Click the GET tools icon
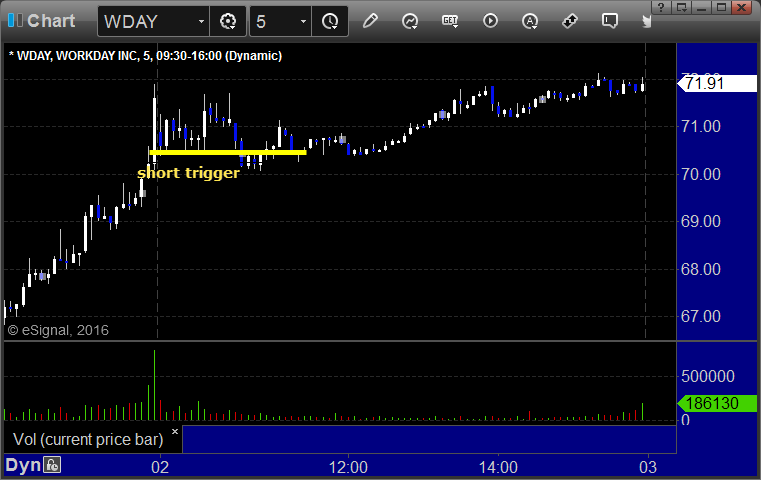The height and width of the screenshot is (480, 761). (x=450, y=21)
